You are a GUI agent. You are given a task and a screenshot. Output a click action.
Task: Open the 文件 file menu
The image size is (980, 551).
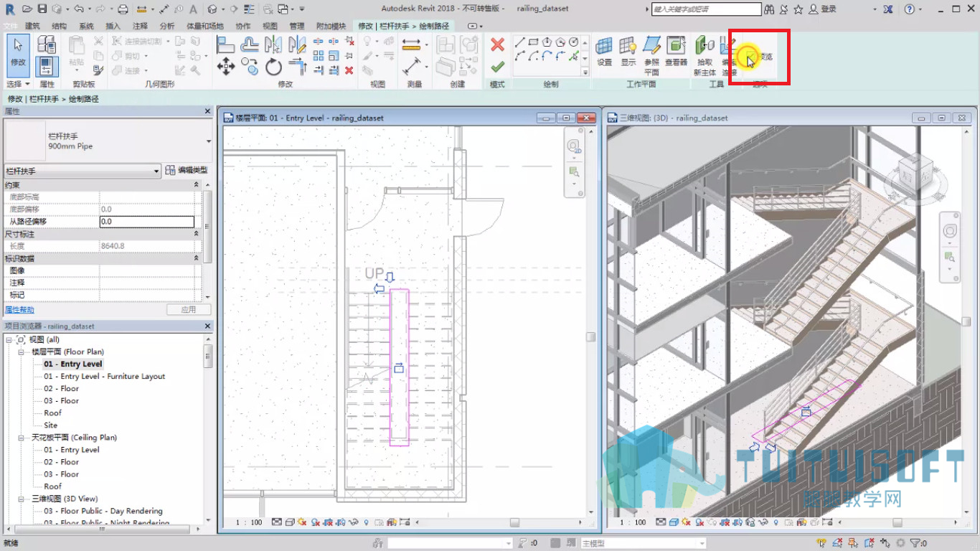tap(10, 26)
